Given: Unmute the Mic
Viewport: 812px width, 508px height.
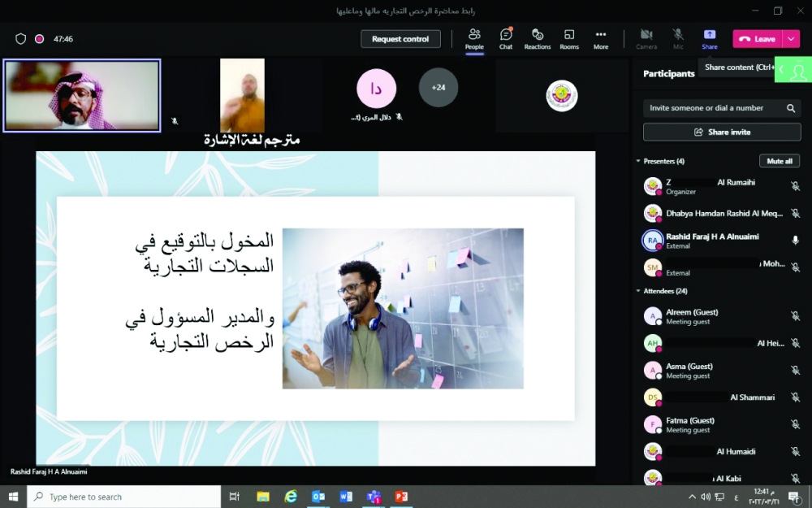Looking at the screenshot, I should [x=678, y=38].
